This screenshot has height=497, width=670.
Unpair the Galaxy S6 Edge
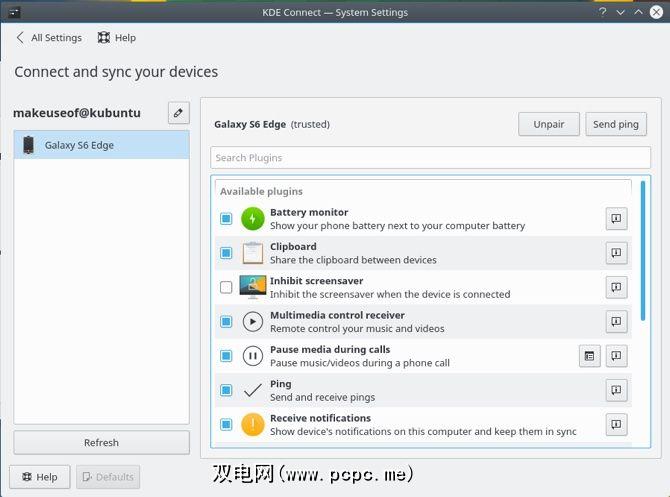548,124
